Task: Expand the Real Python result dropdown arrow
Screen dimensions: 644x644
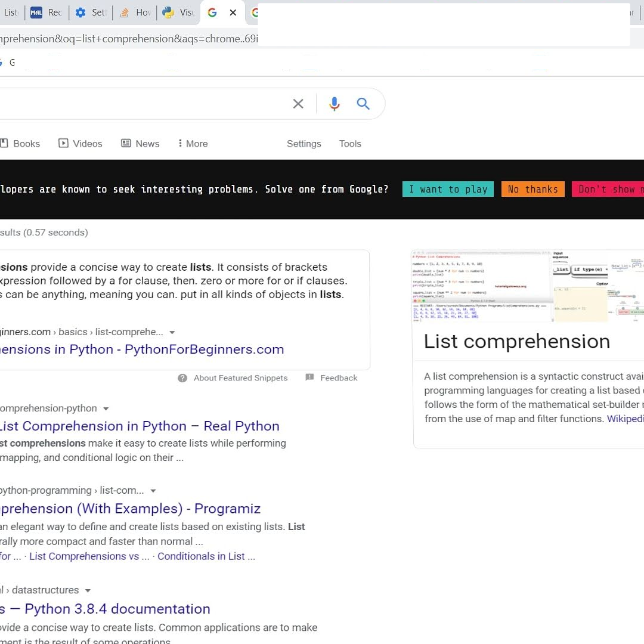Action: (x=106, y=408)
